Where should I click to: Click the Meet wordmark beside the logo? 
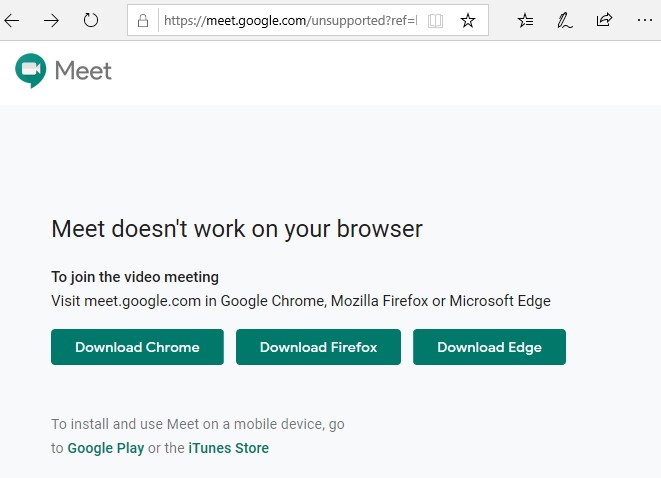pos(83,71)
